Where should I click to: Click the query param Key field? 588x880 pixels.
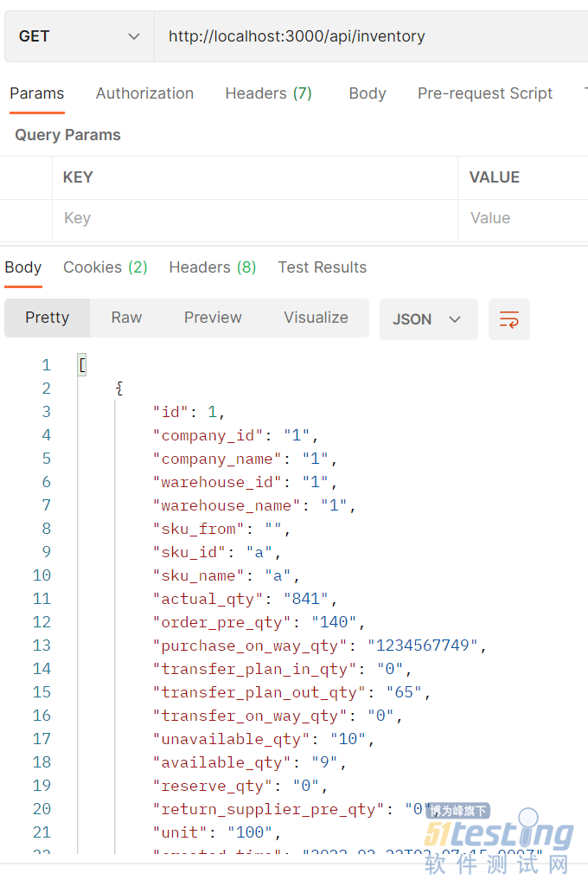click(255, 218)
